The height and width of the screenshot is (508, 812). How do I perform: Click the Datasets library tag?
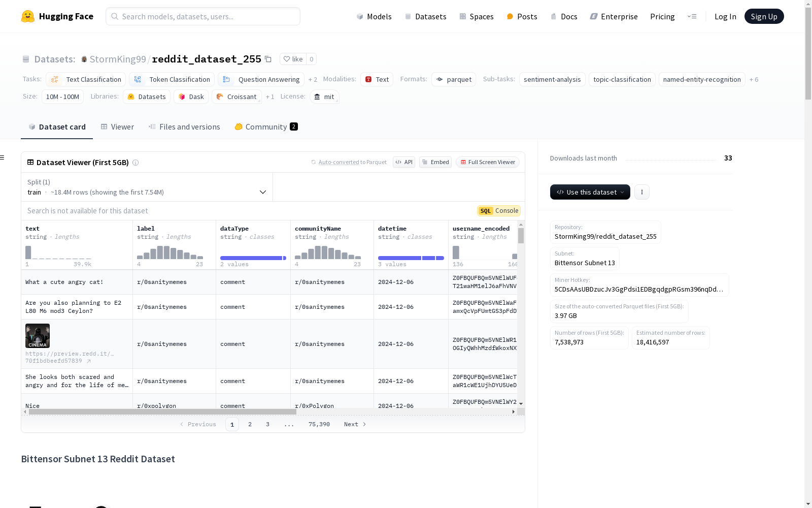(x=147, y=97)
